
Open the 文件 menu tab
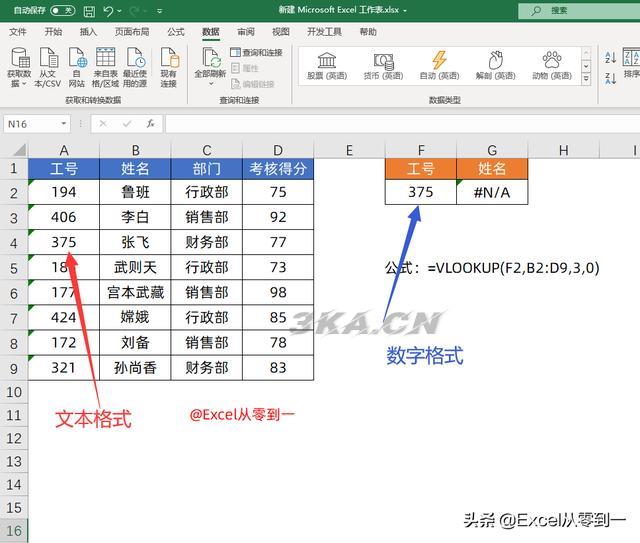coord(18,32)
